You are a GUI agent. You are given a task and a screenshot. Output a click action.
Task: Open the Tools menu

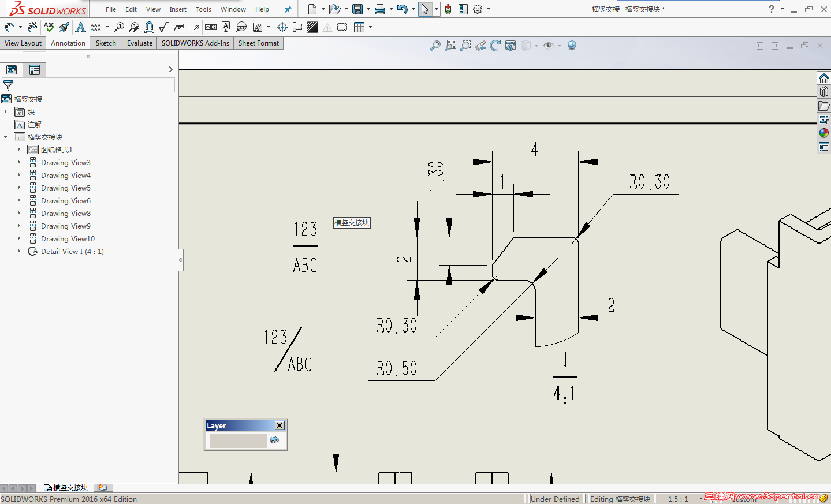[x=203, y=9]
